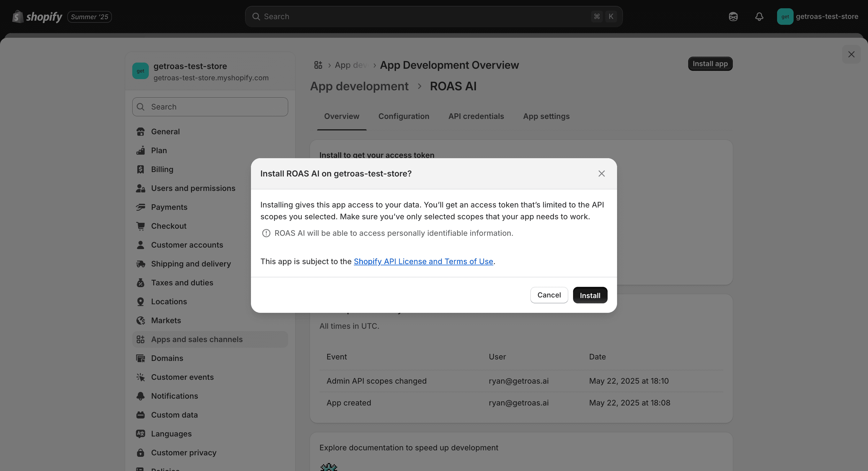Click the Checkout cart icon
Screen dimensions: 868x471
141,226
